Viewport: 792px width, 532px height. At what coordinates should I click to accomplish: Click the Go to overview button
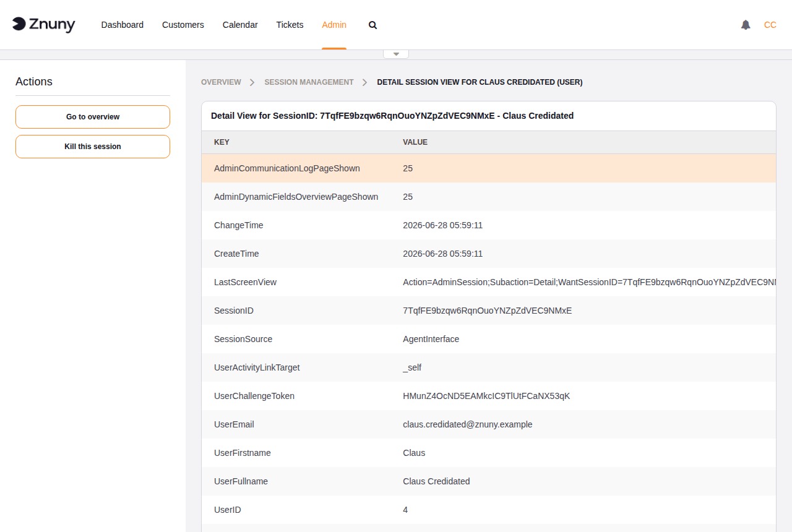[93, 117]
